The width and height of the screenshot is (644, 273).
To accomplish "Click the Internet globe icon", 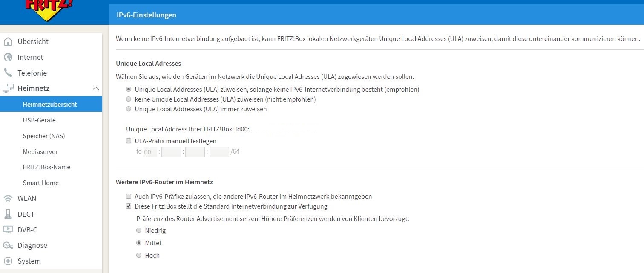I will pos(8,57).
